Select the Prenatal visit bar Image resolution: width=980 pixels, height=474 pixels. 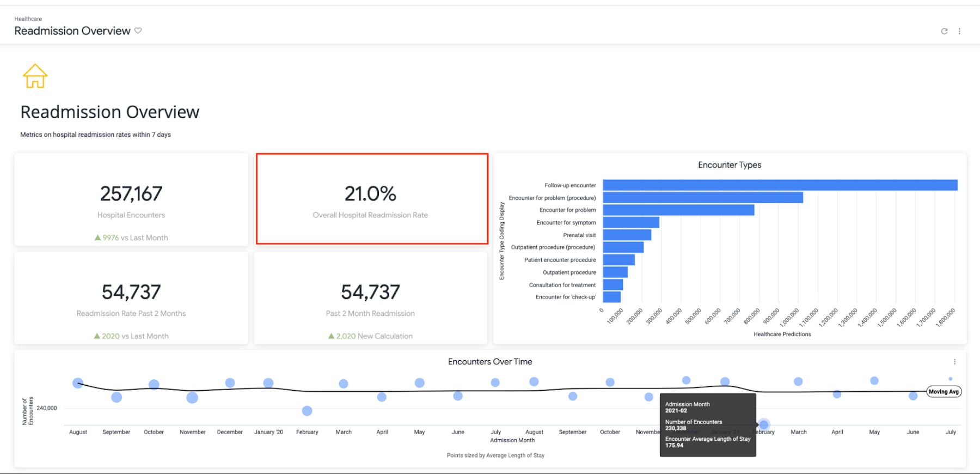[627, 235]
